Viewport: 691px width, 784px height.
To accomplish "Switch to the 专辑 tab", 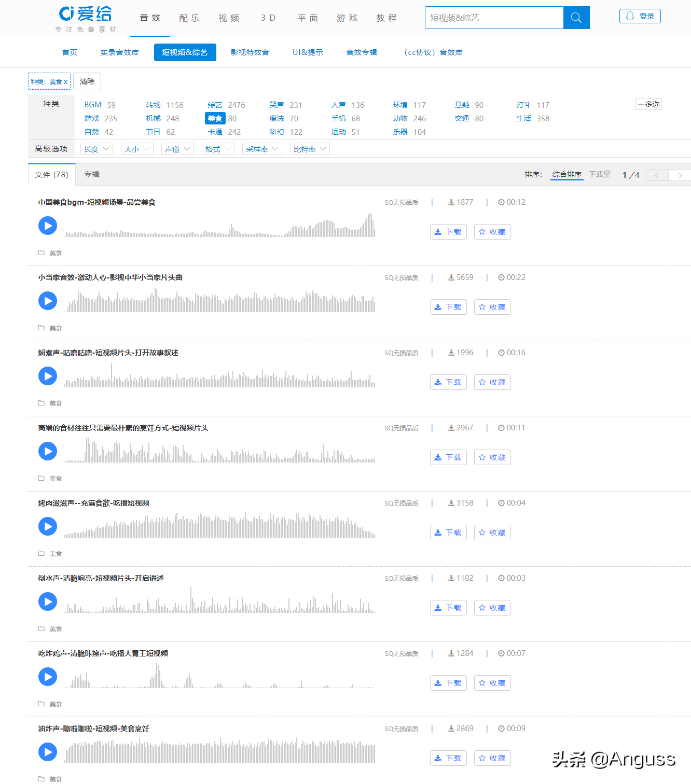I will point(92,174).
